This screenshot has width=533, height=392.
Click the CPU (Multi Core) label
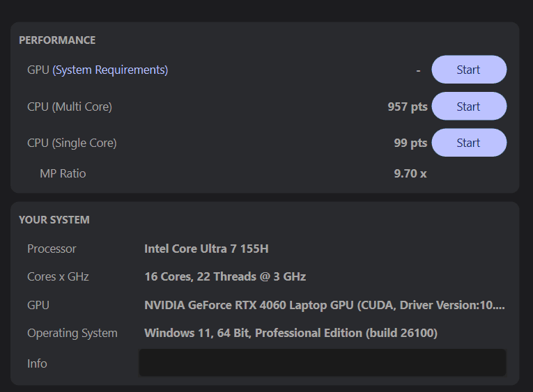pos(70,107)
